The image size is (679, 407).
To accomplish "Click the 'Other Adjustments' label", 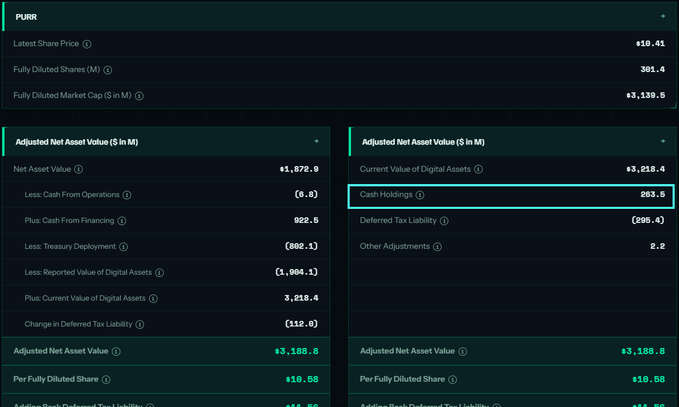I will [395, 246].
